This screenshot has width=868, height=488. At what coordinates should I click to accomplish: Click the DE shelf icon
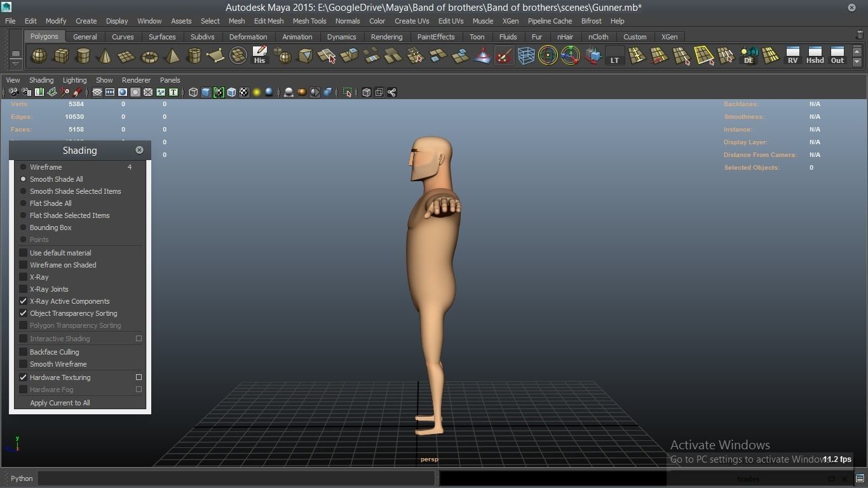pos(748,56)
